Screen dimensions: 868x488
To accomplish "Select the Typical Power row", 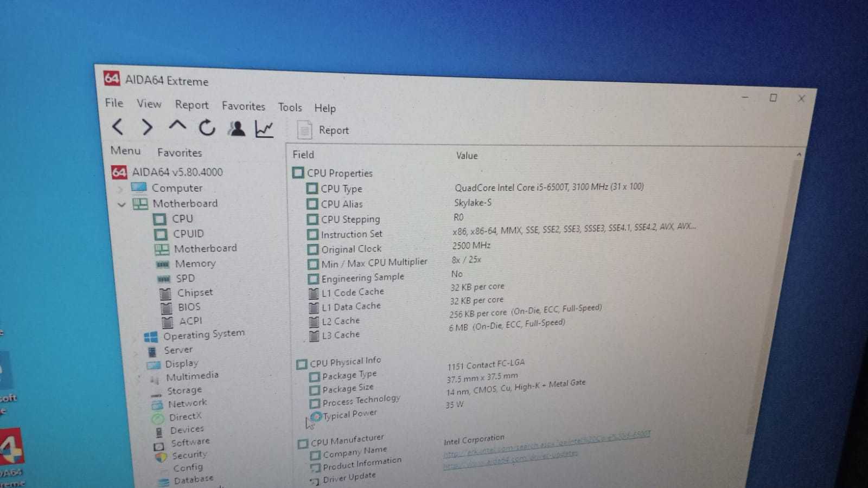I will (x=349, y=415).
